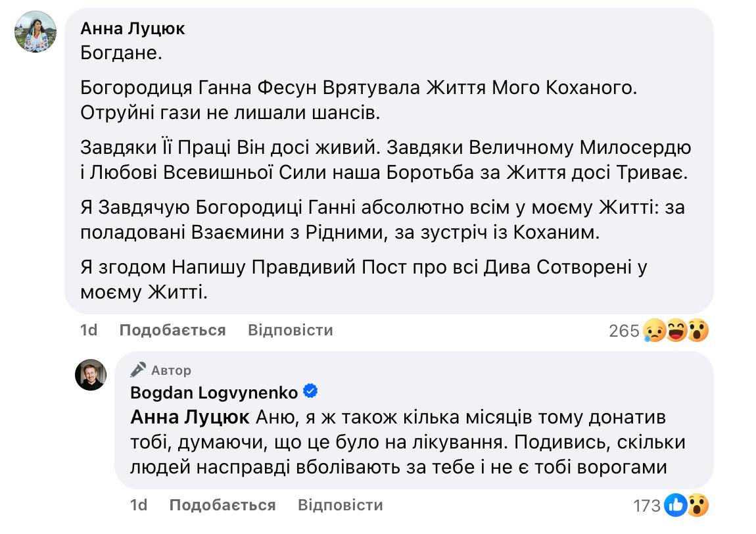Open the 1d timestamp under Bogdan's reply
Image resolution: width=756 pixels, height=534 pixels.
click(x=139, y=505)
